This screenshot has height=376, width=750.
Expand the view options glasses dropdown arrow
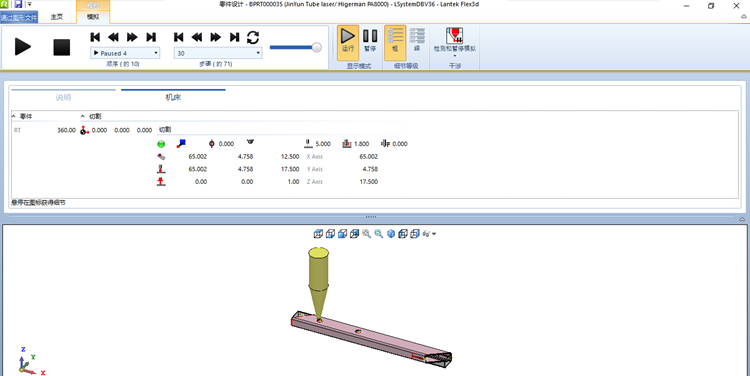434,234
